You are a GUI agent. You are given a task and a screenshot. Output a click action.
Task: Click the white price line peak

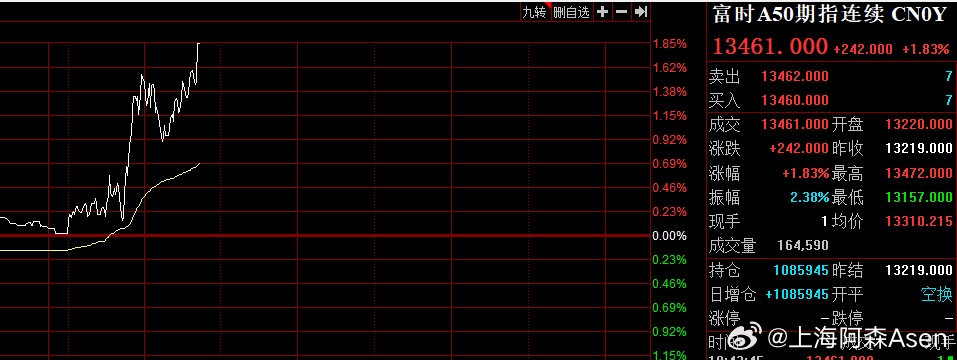point(198,44)
